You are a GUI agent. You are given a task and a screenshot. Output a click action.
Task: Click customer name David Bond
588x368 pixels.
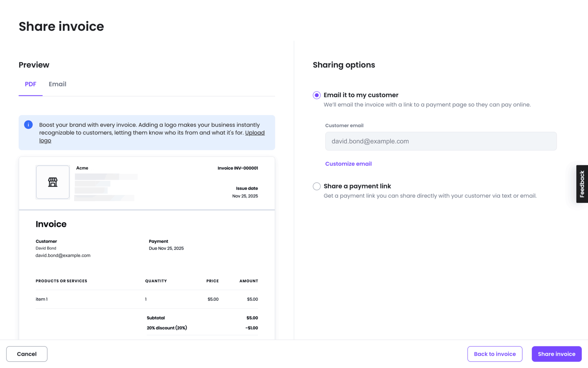46,248
